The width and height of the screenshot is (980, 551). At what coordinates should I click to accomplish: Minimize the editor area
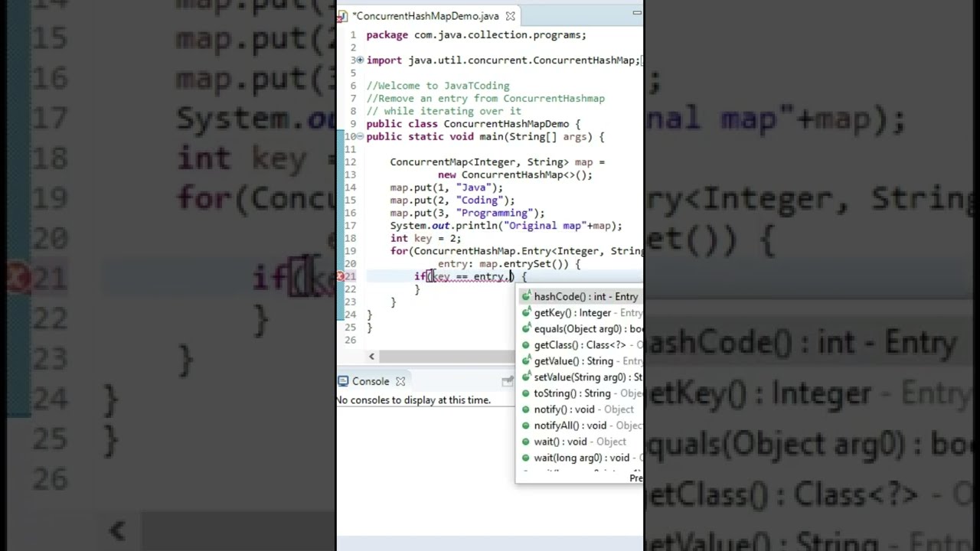coord(636,12)
